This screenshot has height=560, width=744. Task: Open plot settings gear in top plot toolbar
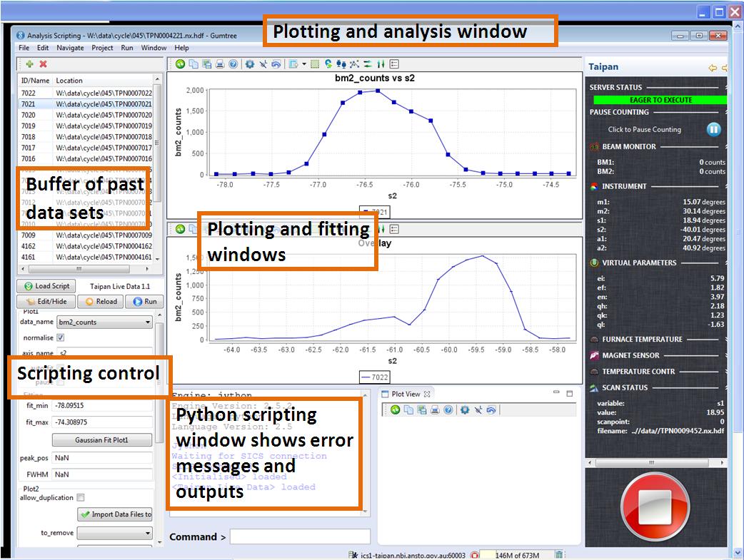[x=250, y=64]
